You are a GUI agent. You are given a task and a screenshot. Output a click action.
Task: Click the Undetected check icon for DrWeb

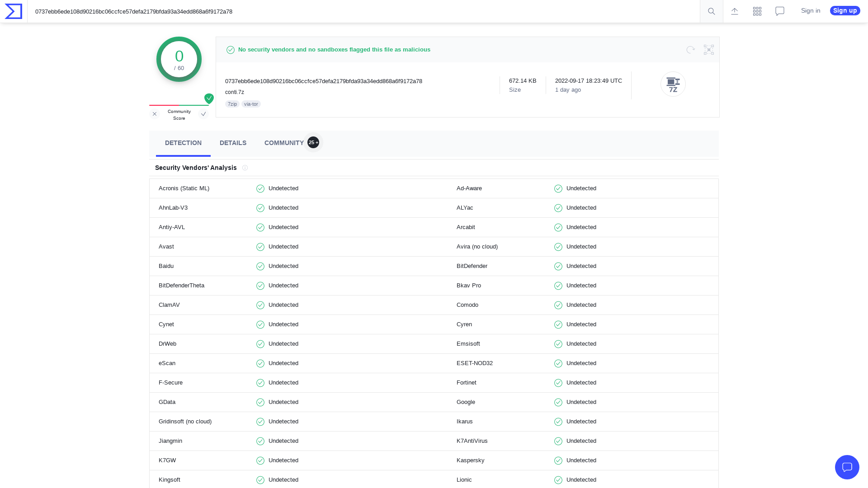point(260,344)
